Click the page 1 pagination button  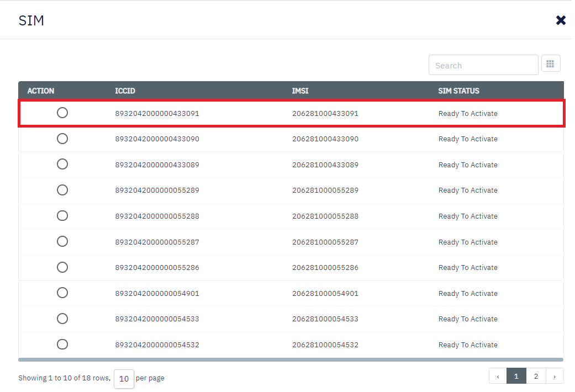(516, 377)
